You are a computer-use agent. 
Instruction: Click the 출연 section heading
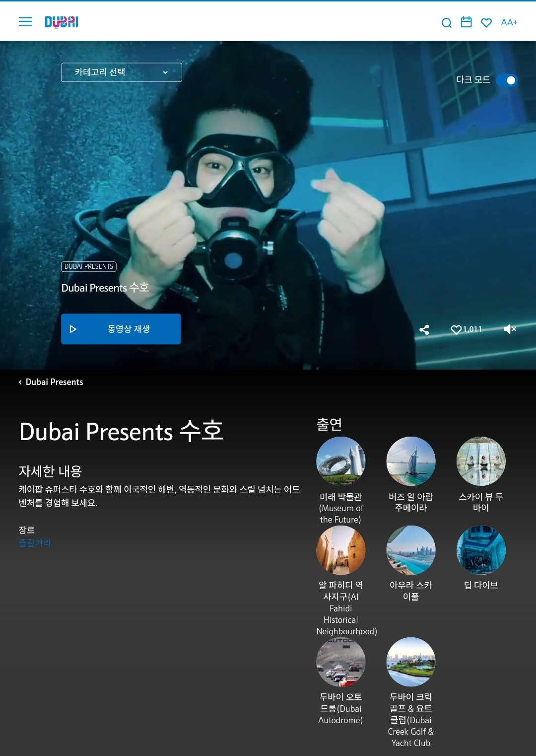click(330, 424)
